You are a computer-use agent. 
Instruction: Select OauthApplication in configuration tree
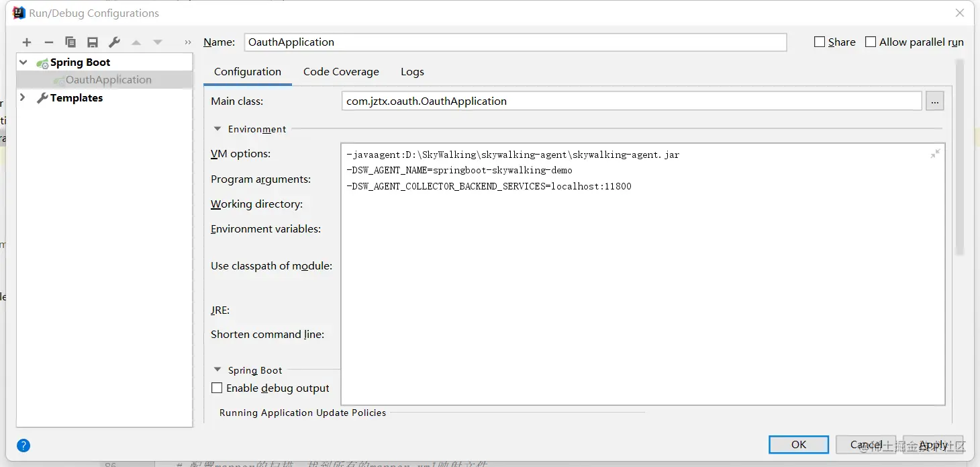pyautogui.click(x=104, y=79)
